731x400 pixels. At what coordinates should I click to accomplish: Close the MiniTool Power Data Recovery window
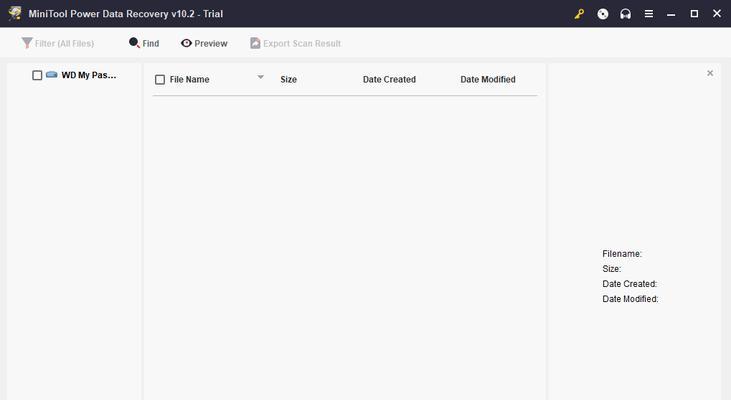pos(717,14)
